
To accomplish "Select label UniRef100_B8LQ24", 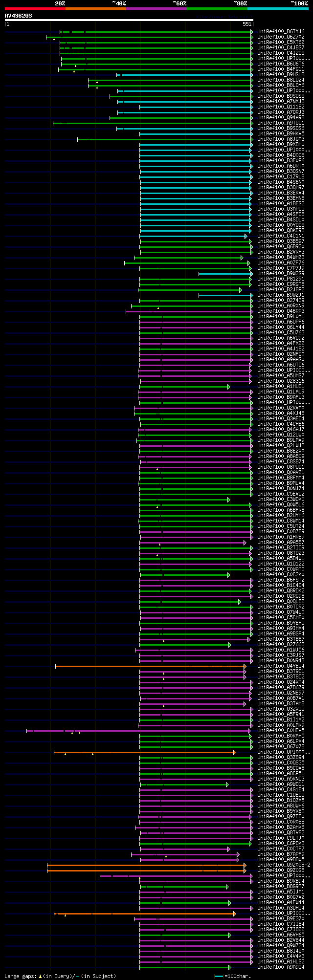I will pos(281,80).
